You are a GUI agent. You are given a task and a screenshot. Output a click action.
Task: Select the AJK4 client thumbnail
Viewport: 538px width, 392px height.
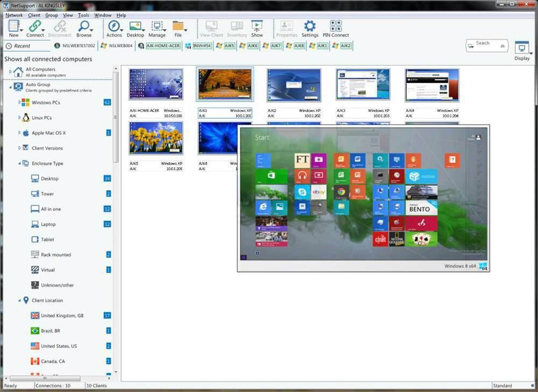pyautogui.click(x=431, y=85)
